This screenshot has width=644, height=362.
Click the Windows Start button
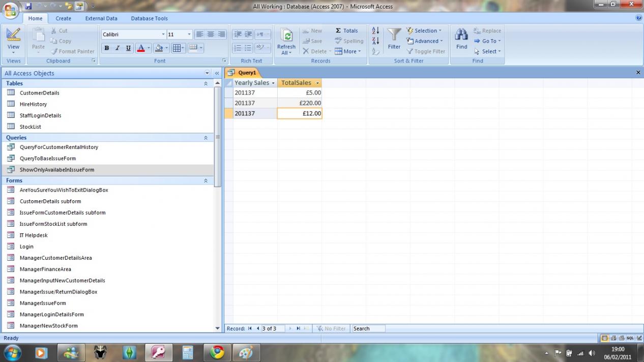click(12, 352)
